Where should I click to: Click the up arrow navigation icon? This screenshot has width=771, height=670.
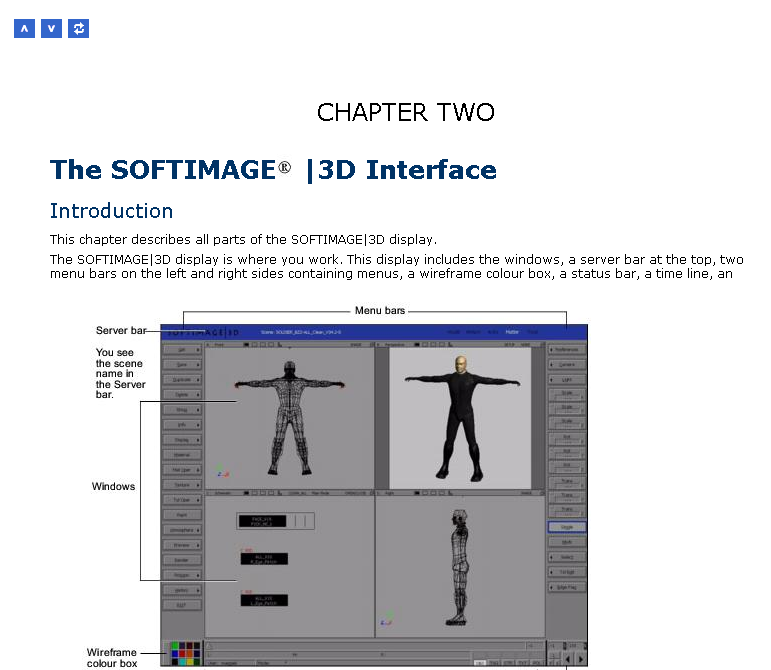tap(24, 28)
